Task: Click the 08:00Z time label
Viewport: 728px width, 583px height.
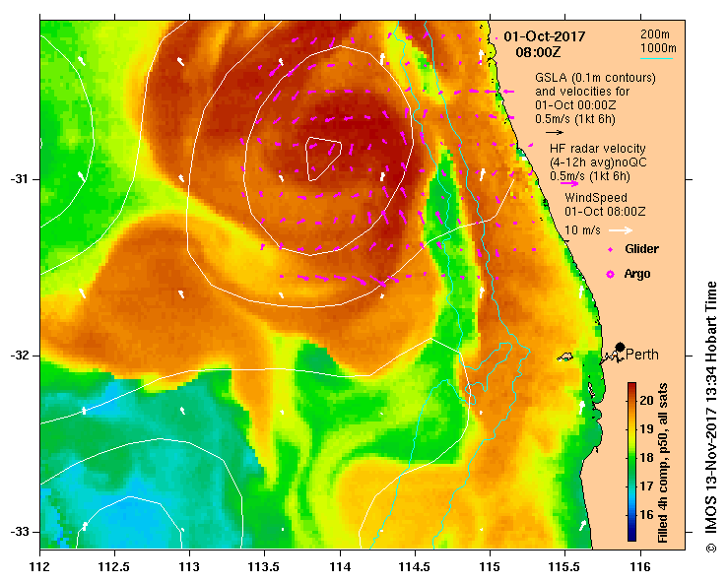Action: click(538, 51)
